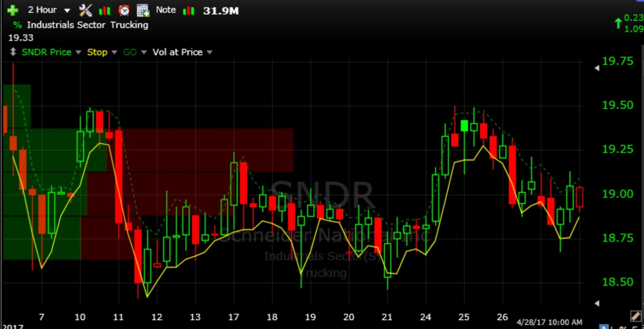This screenshot has width=644, height=329.
Task: Click the date label 20 on time axis
Action: 349,317
